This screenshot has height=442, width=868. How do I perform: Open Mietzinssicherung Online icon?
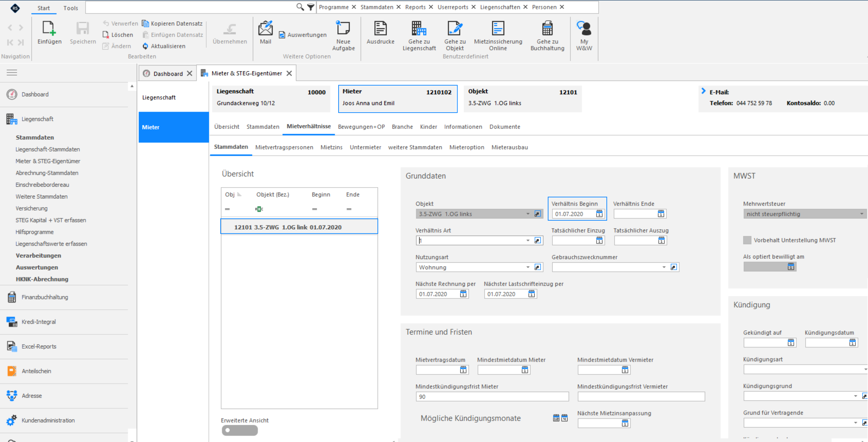tap(498, 28)
